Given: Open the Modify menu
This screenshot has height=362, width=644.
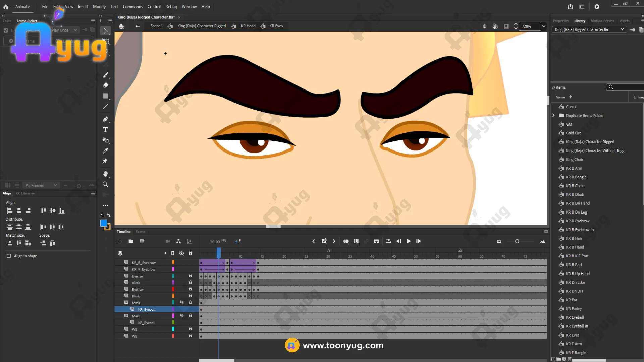Looking at the screenshot, I should 99,6.
